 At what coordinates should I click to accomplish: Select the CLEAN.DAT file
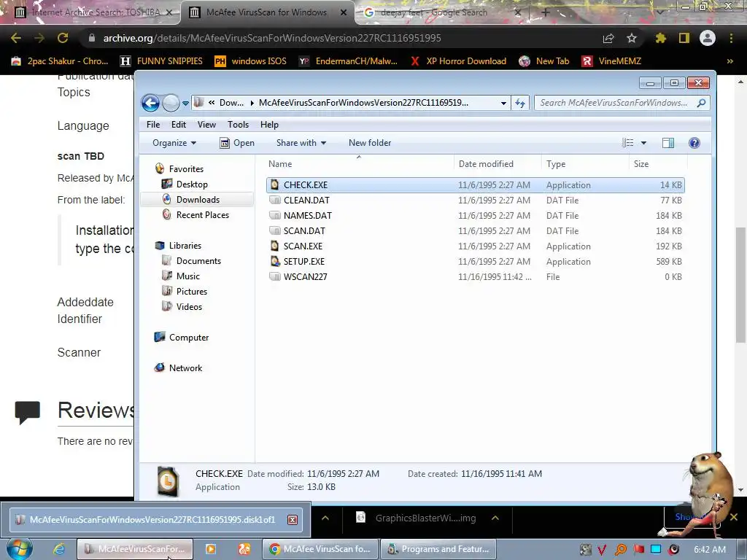point(476,200)
